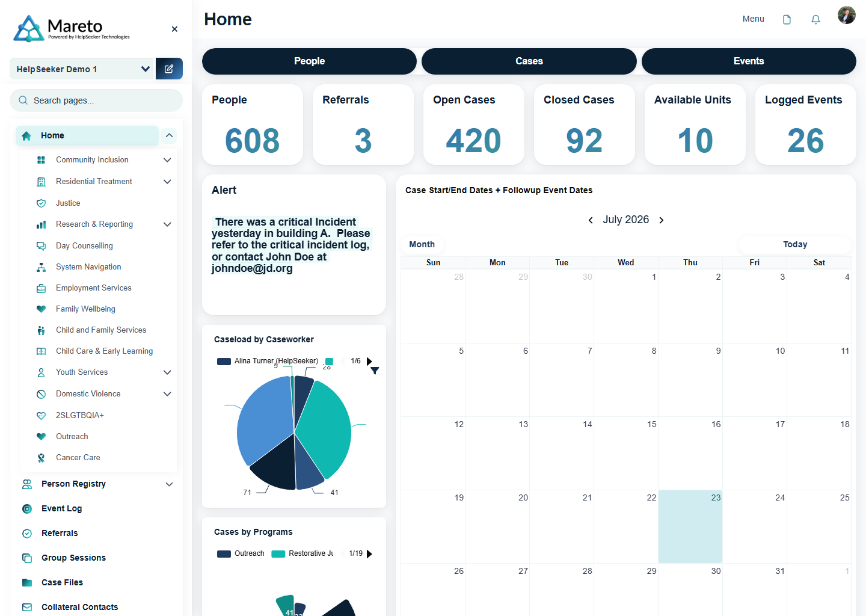866x616 pixels.
Task: Expand Community Inclusion submenu
Action: pos(167,160)
